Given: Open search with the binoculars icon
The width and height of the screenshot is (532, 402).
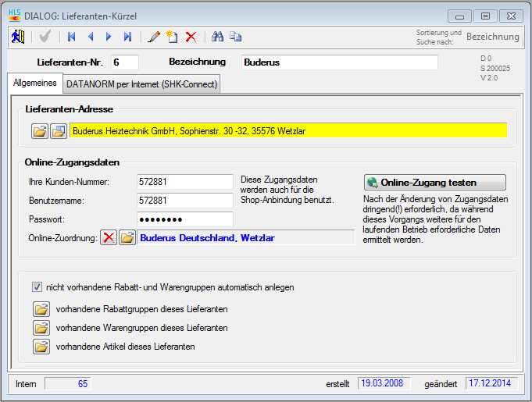Looking at the screenshot, I should pos(218,36).
